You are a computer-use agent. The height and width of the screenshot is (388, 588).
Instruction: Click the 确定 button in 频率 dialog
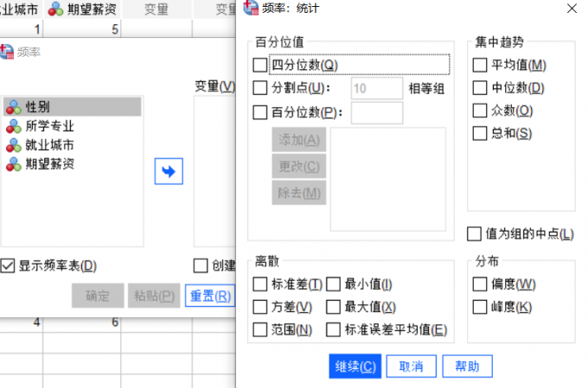point(98,296)
